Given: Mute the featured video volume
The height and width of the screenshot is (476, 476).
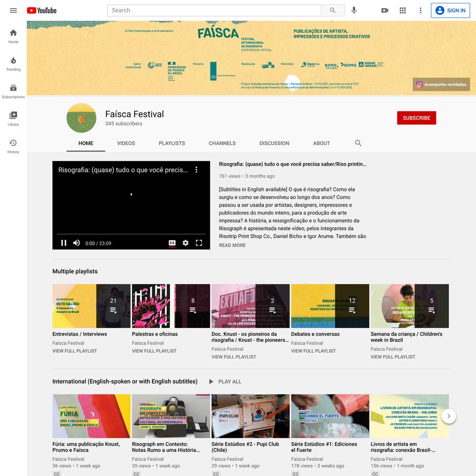Looking at the screenshot, I should [x=77, y=243].
